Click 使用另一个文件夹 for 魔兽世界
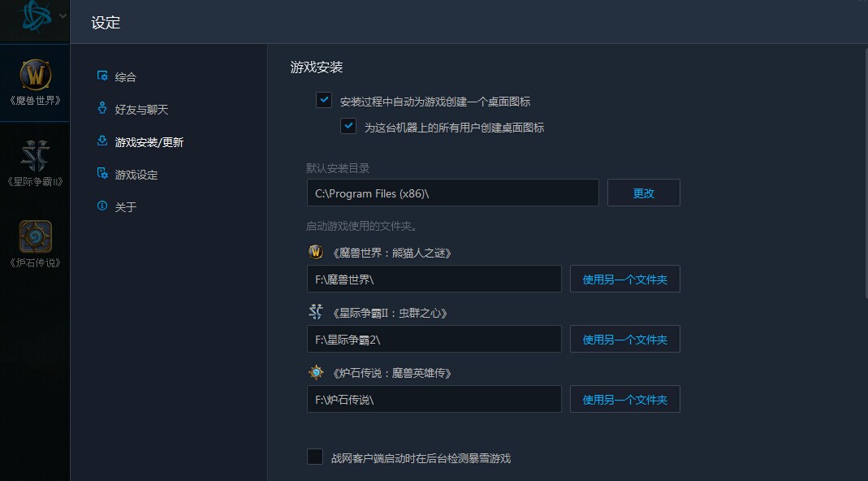 (625, 279)
